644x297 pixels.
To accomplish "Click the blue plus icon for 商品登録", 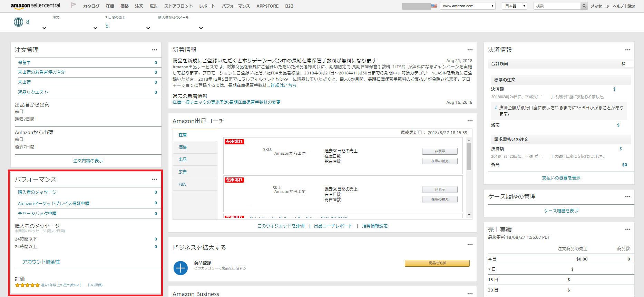I will coord(180,268).
